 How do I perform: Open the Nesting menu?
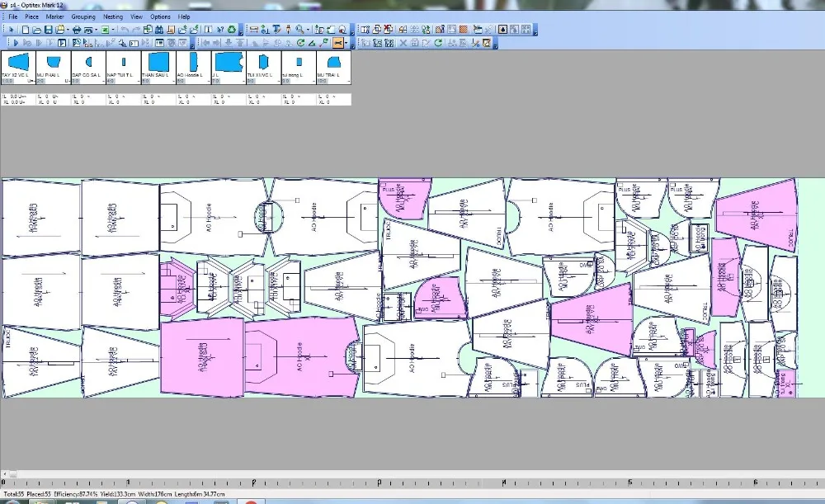[113, 16]
